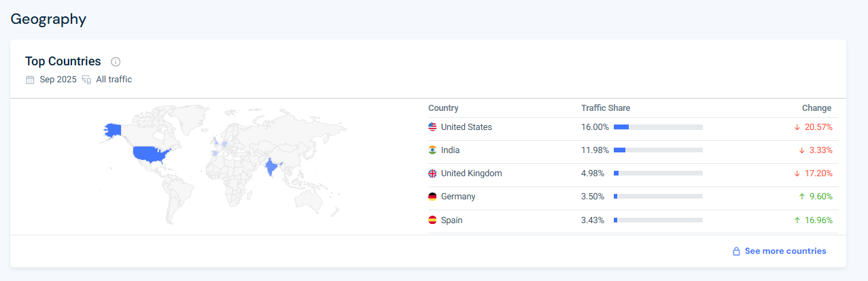
Task: Click the United States traffic share bar
Action: click(x=657, y=127)
